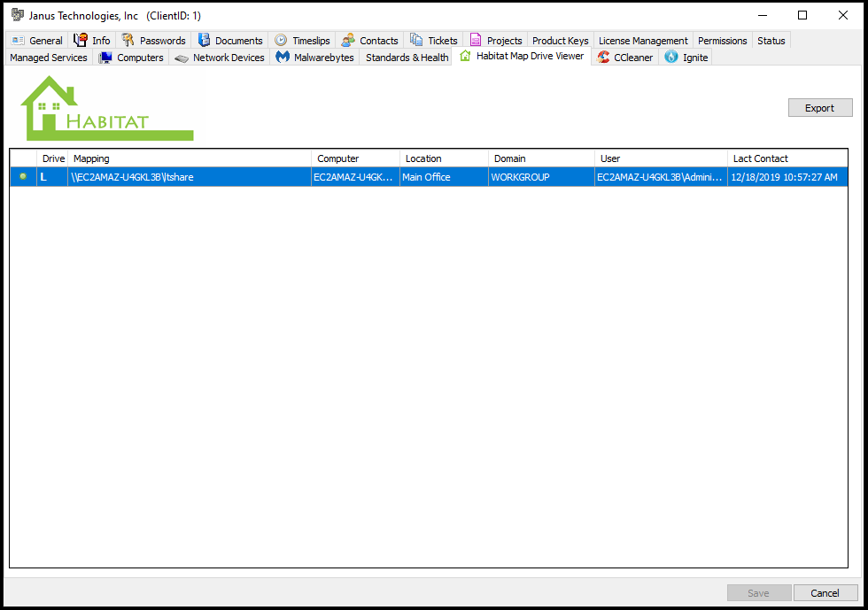Viewport: 868px width, 610px height.
Task: Click the Timeslips clock icon
Action: (281, 40)
